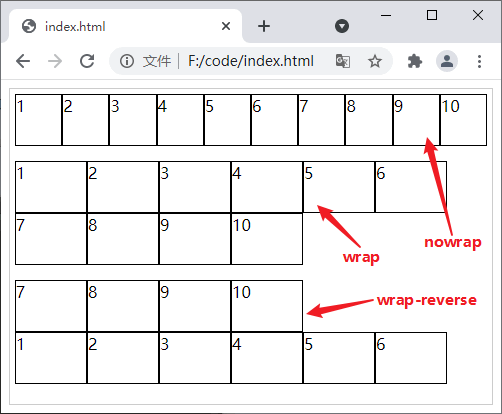Open the translate page icon
Viewport: 502px width, 414px height.
pyautogui.click(x=343, y=61)
